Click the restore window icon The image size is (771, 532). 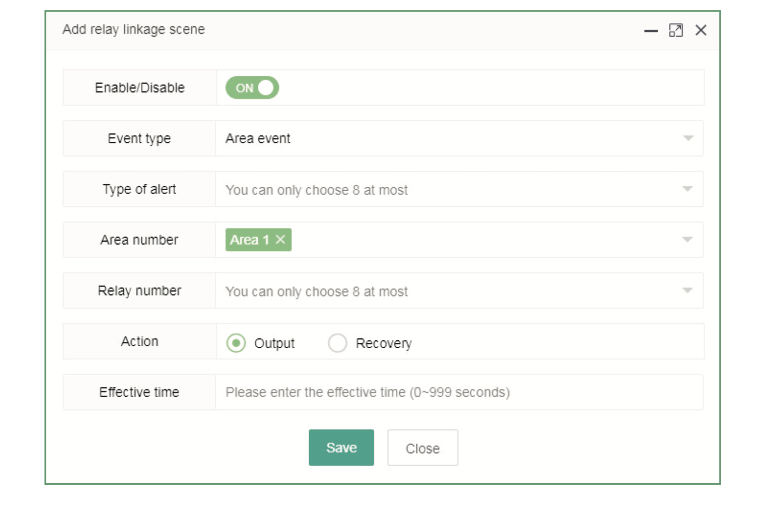(x=676, y=30)
